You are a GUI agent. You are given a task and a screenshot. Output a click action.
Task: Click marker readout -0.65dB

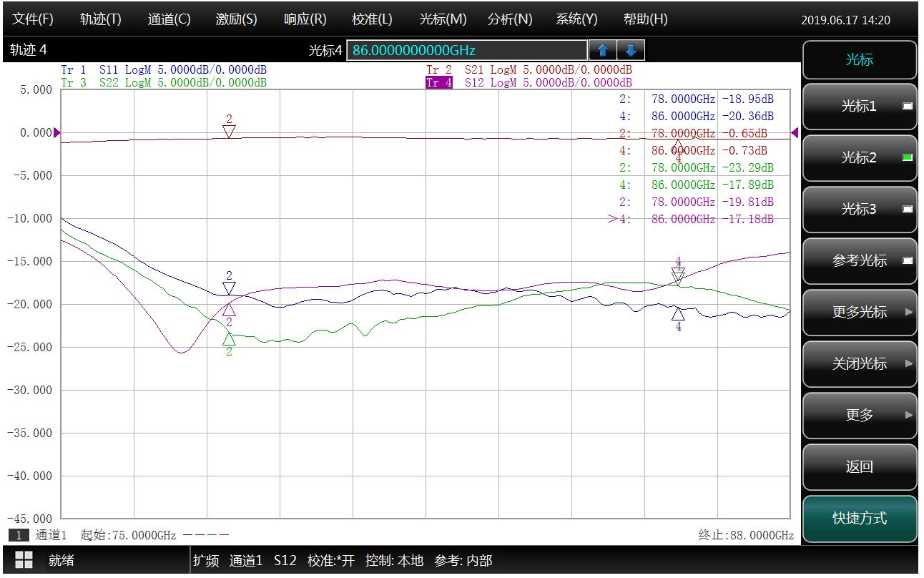pyautogui.click(x=745, y=133)
